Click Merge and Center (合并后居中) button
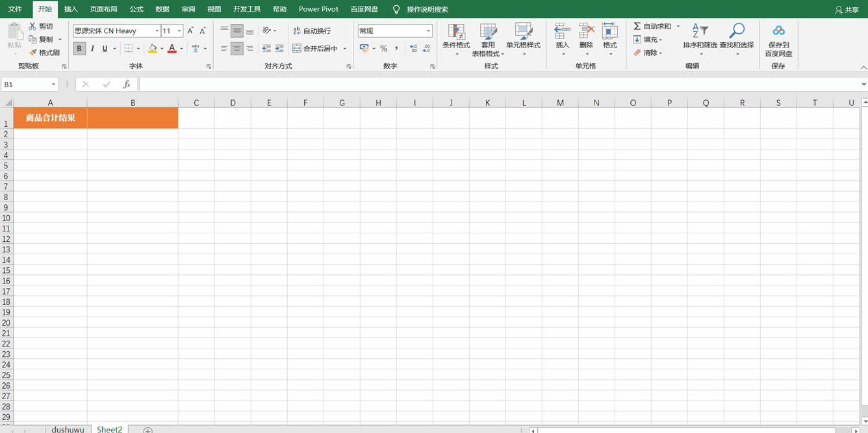Viewport: 868px width, 433px height. pos(316,49)
